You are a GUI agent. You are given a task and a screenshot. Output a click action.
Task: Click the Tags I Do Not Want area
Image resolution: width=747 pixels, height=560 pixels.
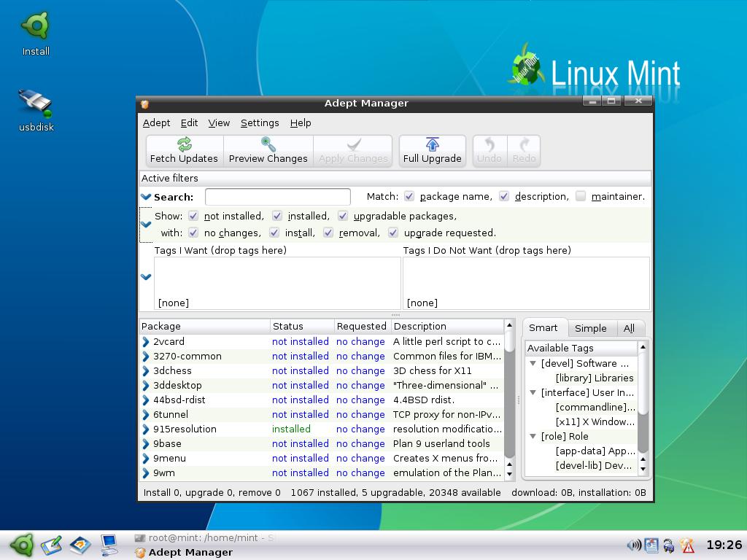526,284
